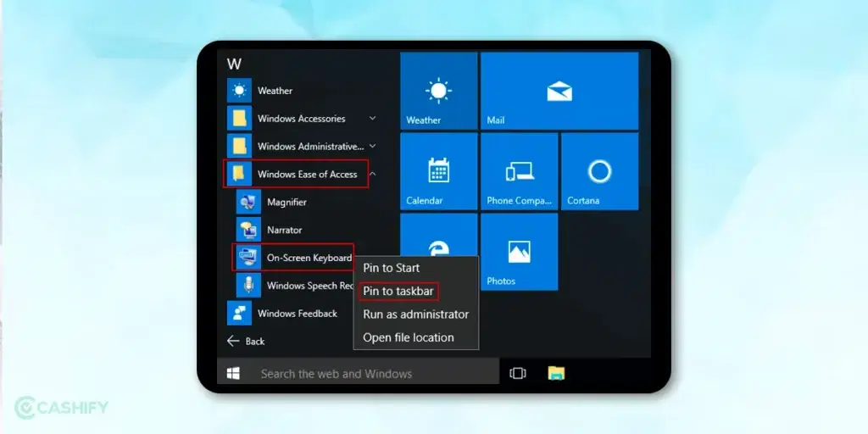
Task: Open the Phone Companion tile
Action: pos(520,171)
